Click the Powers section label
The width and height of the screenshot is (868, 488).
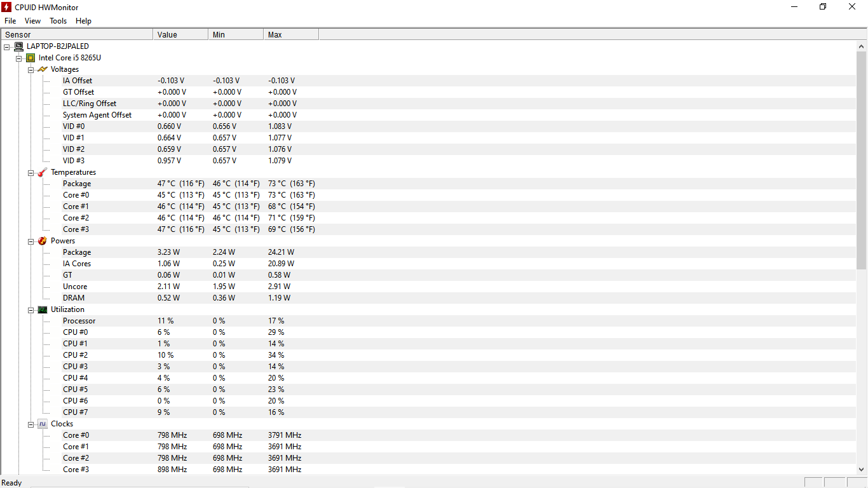coord(63,241)
